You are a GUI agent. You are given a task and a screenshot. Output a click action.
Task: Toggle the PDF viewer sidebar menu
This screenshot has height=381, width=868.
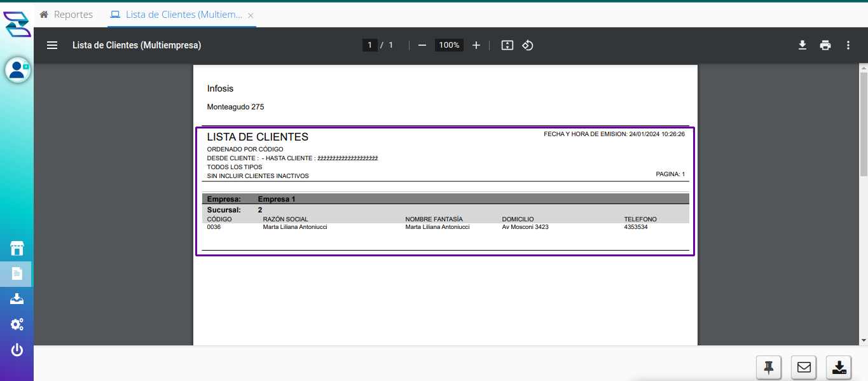pos(52,45)
